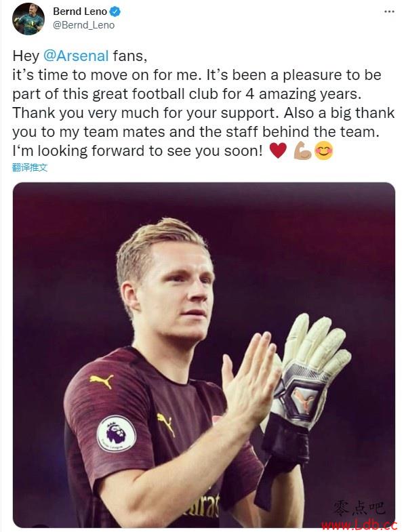Follow the @Arsenal mention link

(x=76, y=56)
